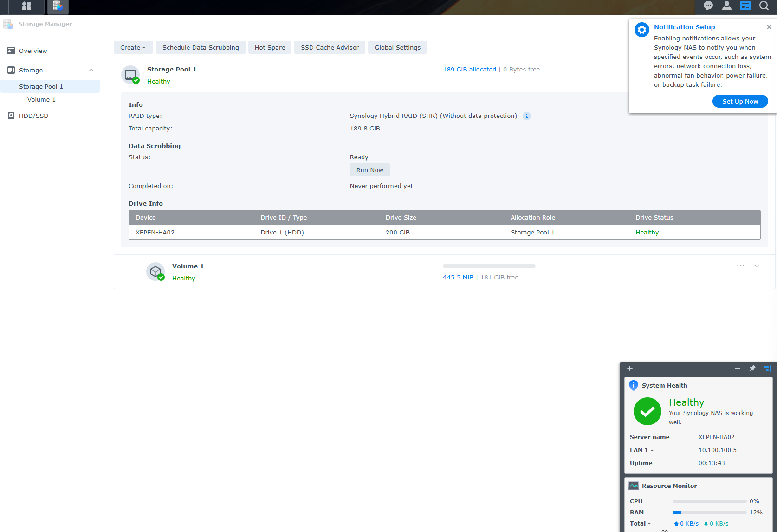This screenshot has width=777, height=532.
Task: Click the server IP 10.100.100.5
Action: pyautogui.click(x=718, y=450)
